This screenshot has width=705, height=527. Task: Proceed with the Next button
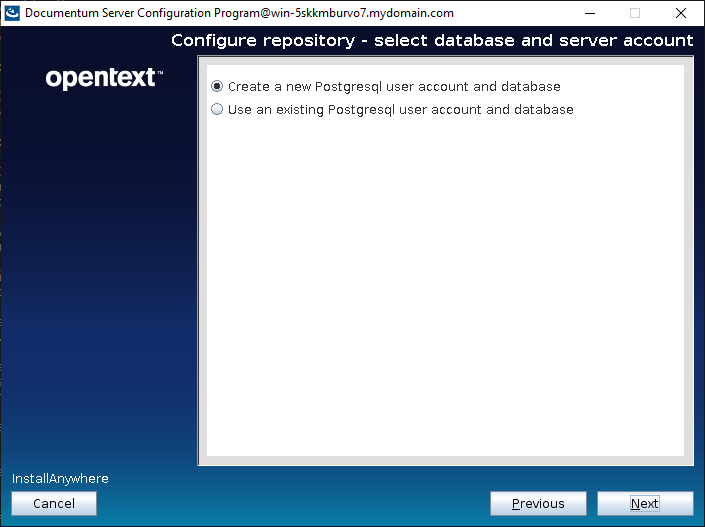(x=644, y=504)
